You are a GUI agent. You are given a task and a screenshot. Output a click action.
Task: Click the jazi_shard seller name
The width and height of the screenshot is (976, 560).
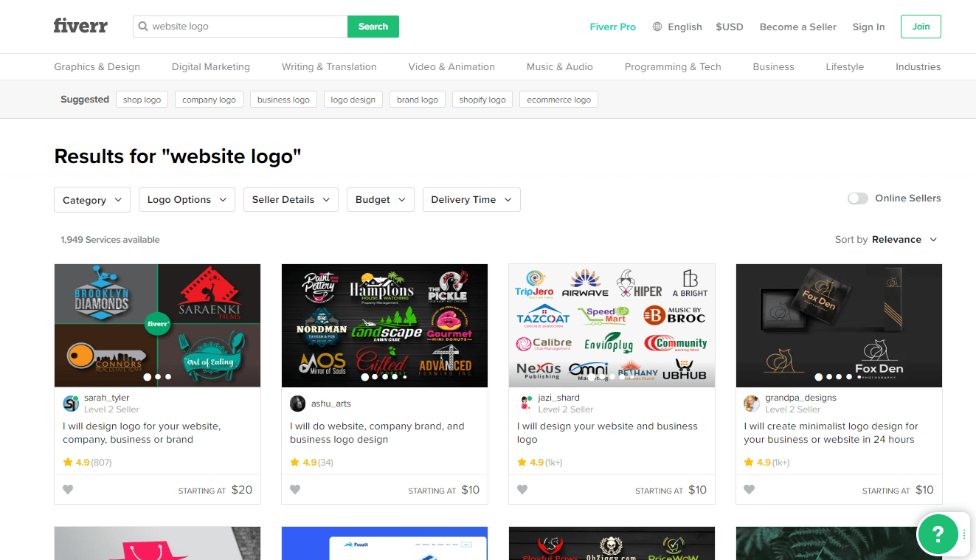[x=559, y=398]
